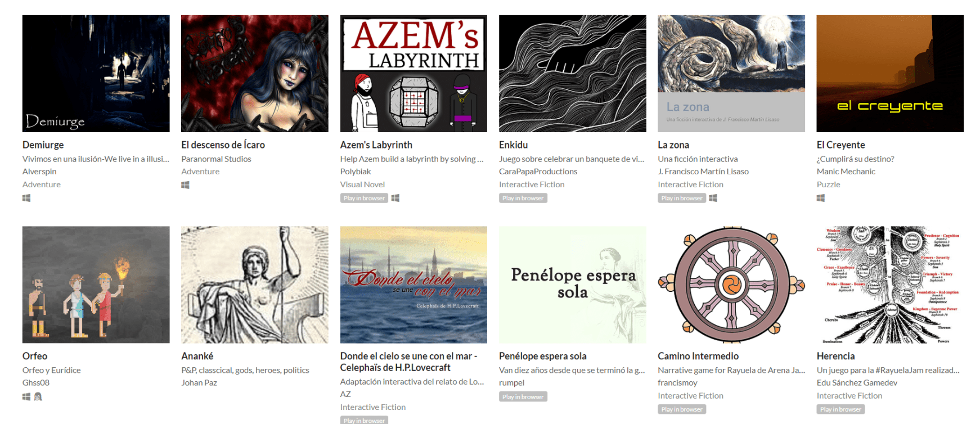The image size is (980, 424).
Task: Open el creyente orange cover thumbnail
Action: pyautogui.click(x=890, y=74)
